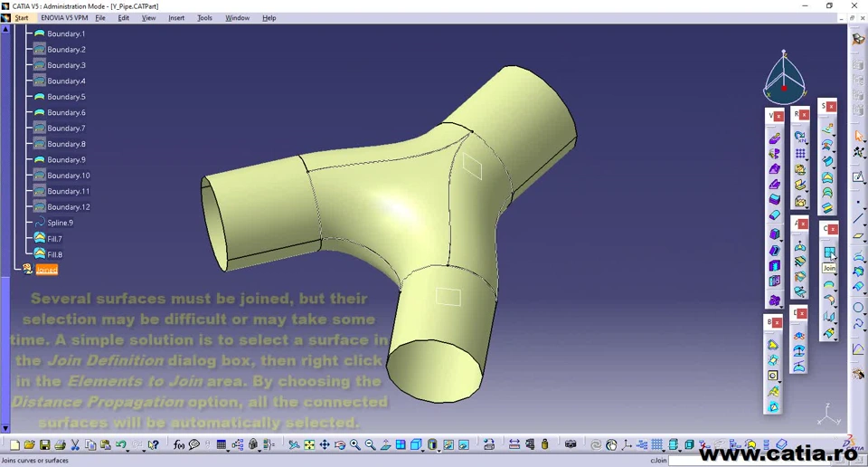
Task: Open the Insert menu
Action: point(176,18)
